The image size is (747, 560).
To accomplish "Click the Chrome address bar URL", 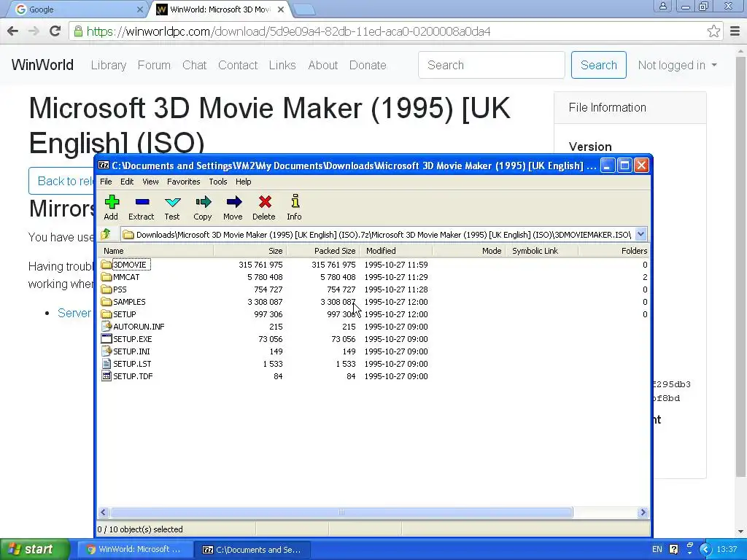I will point(288,31).
